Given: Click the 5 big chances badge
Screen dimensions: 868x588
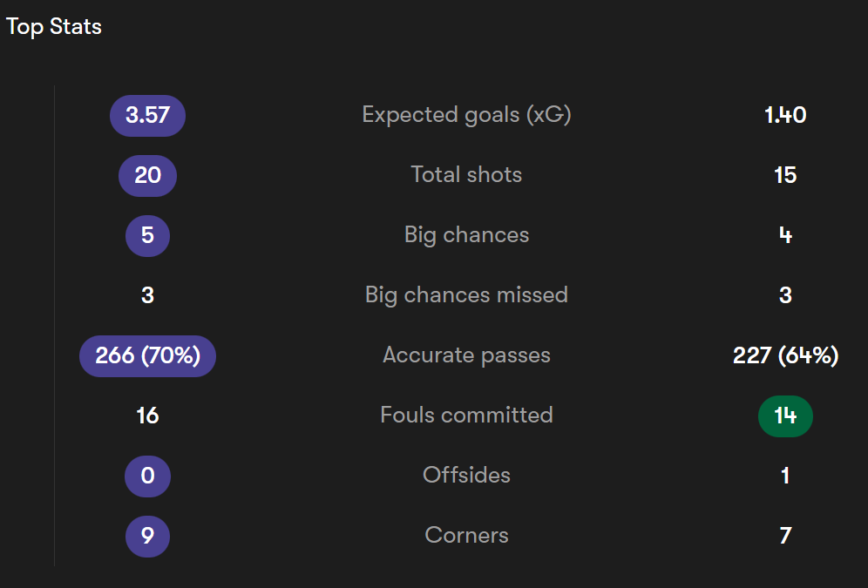Looking at the screenshot, I should 147,236.
